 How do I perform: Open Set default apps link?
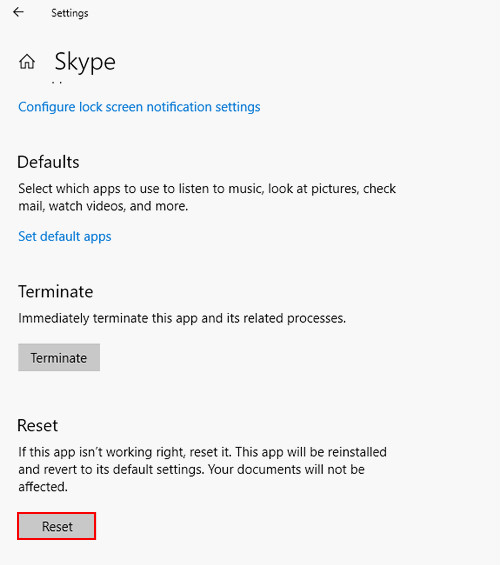click(x=65, y=237)
